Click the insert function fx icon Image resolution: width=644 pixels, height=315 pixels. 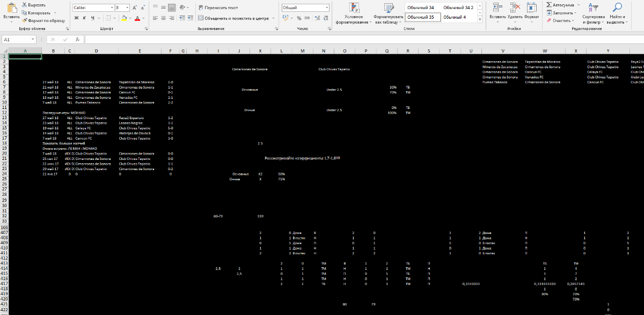(x=77, y=40)
